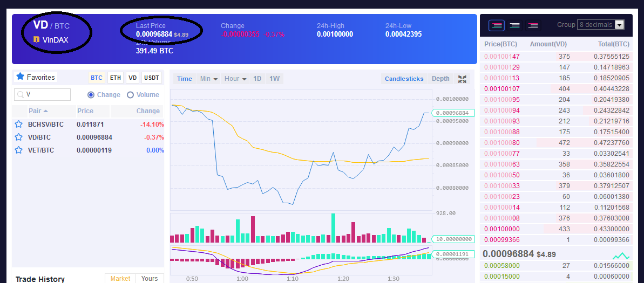Viewport: 644px width, 283px height.
Task: Expand chart to fullscreen
Action: pos(463,79)
